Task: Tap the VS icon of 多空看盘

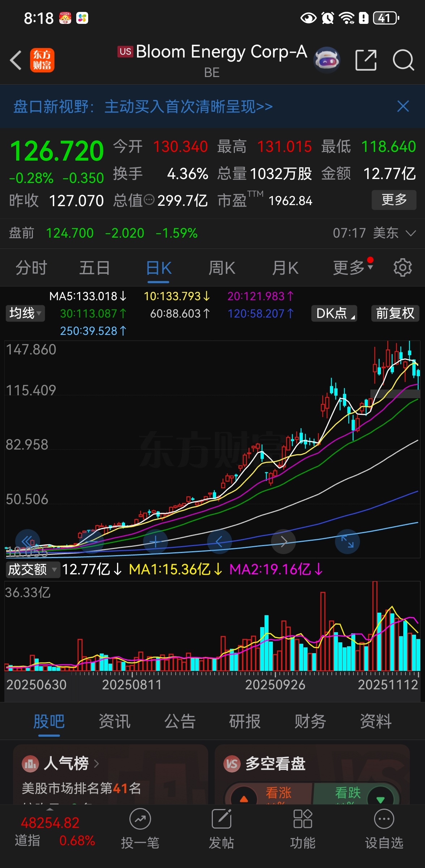Action: click(x=232, y=763)
